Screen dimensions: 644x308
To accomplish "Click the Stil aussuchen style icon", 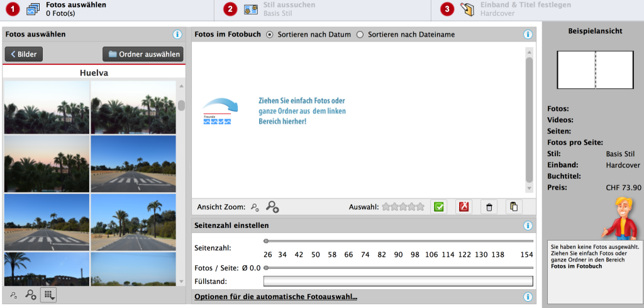I will pyautogui.click(x=250, y=9).
